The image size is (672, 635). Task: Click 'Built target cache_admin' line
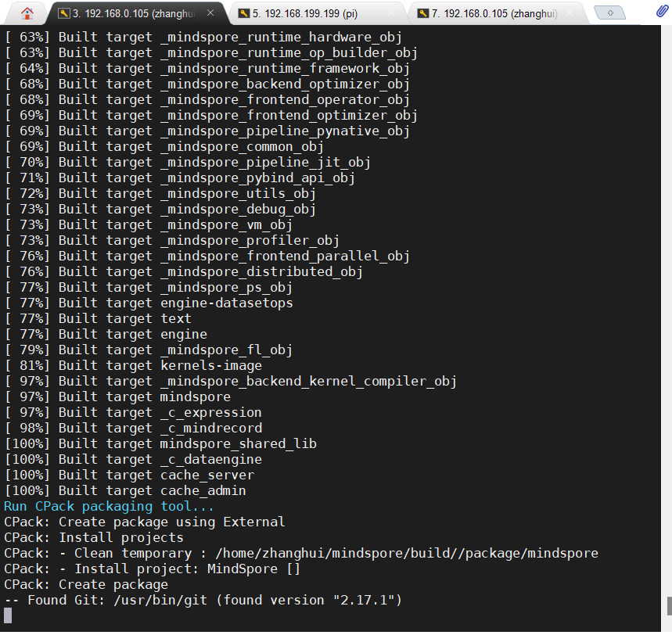point(125,490)
